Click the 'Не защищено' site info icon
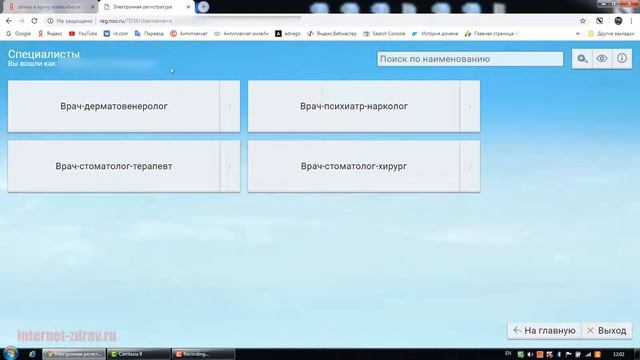The width and height of the screenshot is (640, 360). 50,21
